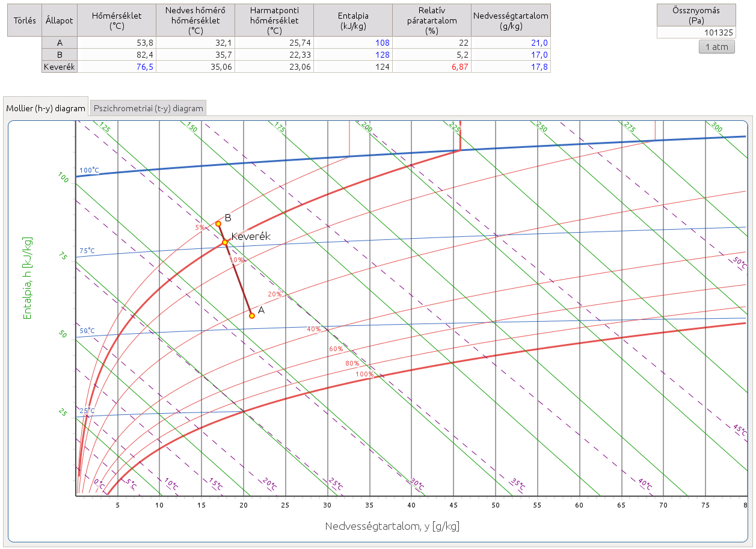The height and width of the screenshot is (549, 756).
Task: Click the Entalpia, h [kJ/kg] axis title
Action: 28,278
